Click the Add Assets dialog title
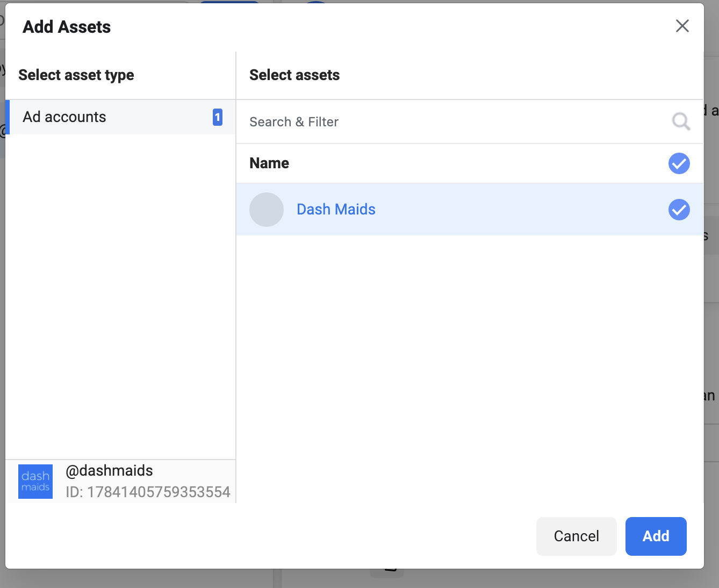Image resolution: width=719 pixels, height=588 pixels. pyautogui.click(x=67, y=27)
